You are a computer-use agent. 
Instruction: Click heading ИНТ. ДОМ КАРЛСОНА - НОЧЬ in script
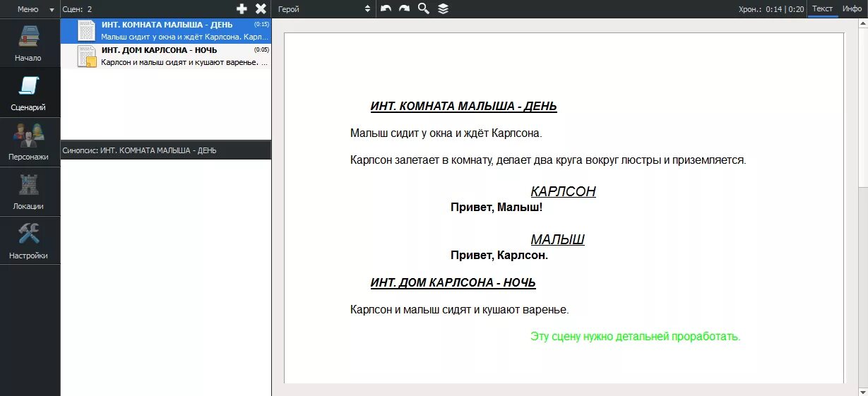(453, 283)
